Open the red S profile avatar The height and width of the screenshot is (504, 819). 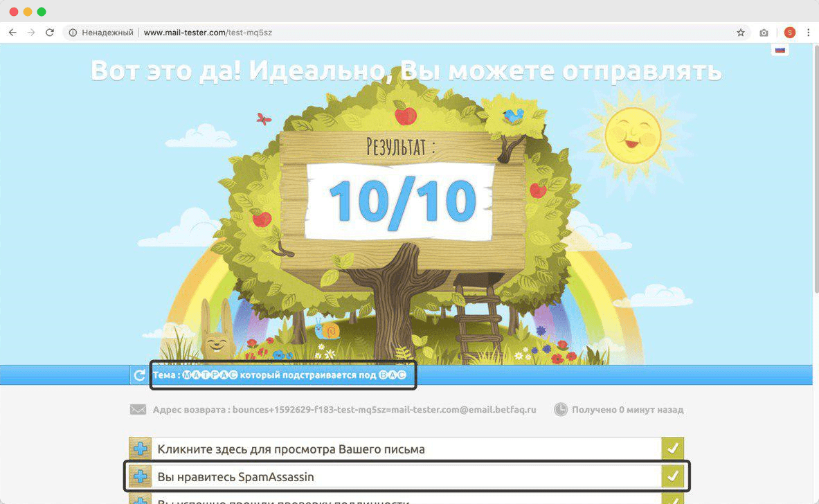790,33
